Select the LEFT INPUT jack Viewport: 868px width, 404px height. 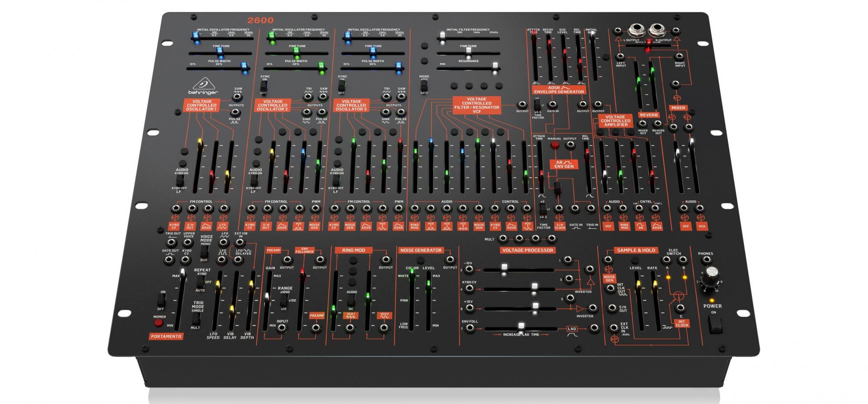pos(621,56)
